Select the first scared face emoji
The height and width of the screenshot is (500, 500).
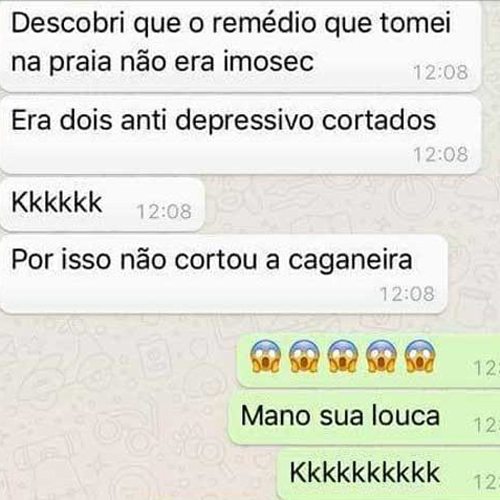coord(265,356)
